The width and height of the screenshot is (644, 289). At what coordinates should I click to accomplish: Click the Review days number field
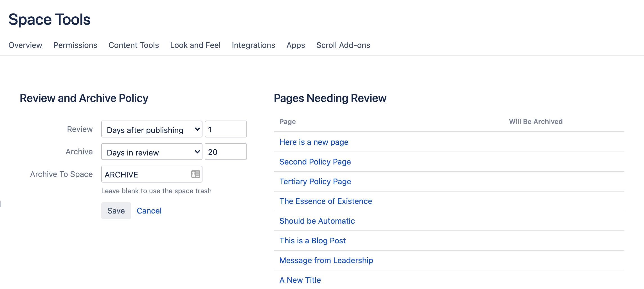point(226,129)
